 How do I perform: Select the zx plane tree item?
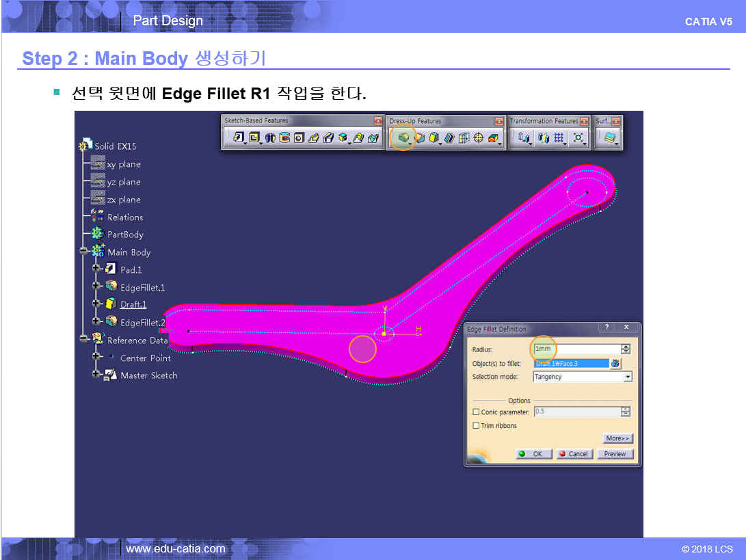[116, 200]
